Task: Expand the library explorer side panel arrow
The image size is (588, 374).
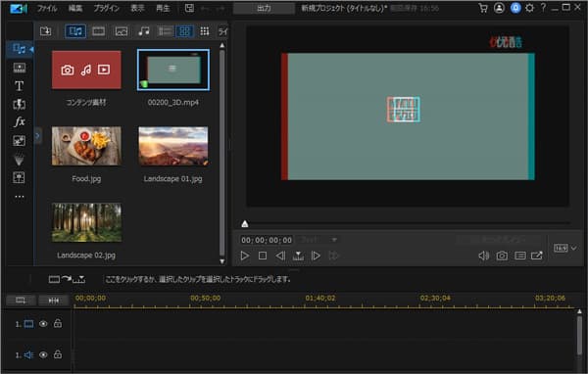Action: pos(37,136)
